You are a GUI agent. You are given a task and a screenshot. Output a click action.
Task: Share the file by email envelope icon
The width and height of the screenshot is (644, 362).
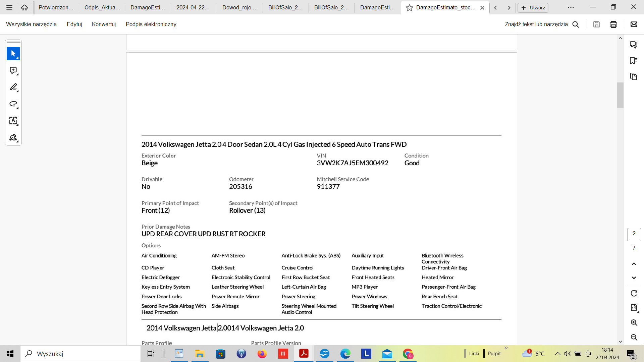point(634,24)
